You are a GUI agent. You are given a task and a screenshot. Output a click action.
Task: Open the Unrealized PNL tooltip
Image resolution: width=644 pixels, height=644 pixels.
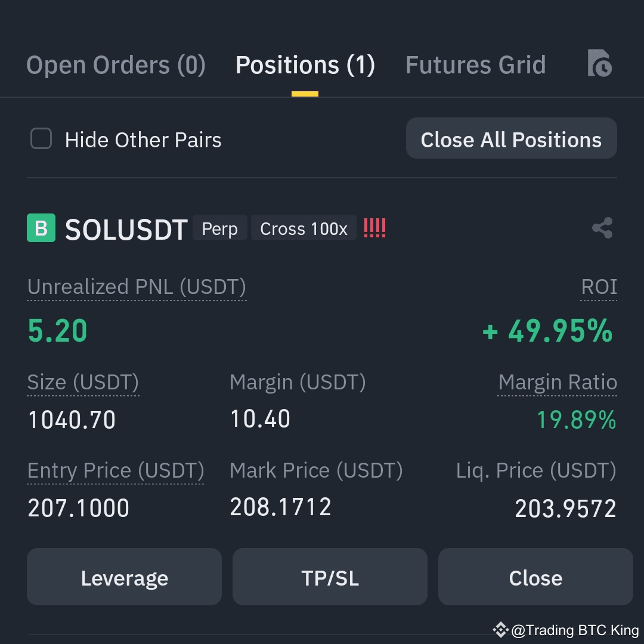[136, 287]
